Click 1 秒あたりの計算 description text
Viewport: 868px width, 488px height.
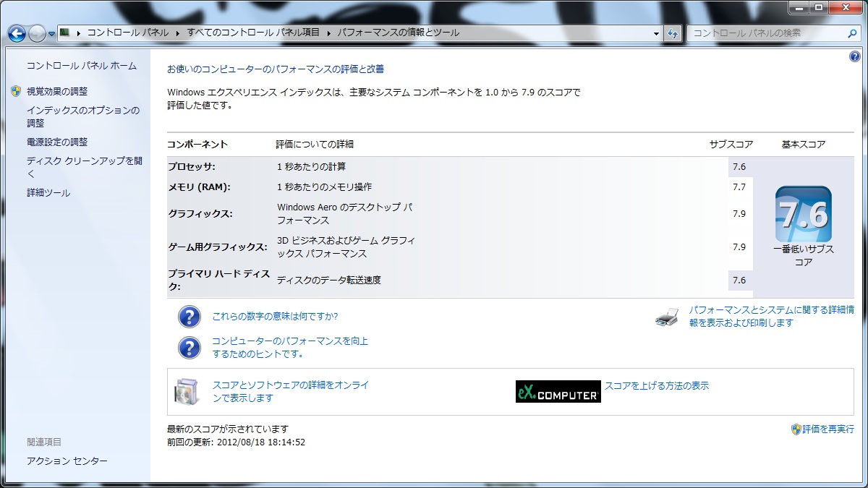312,167
